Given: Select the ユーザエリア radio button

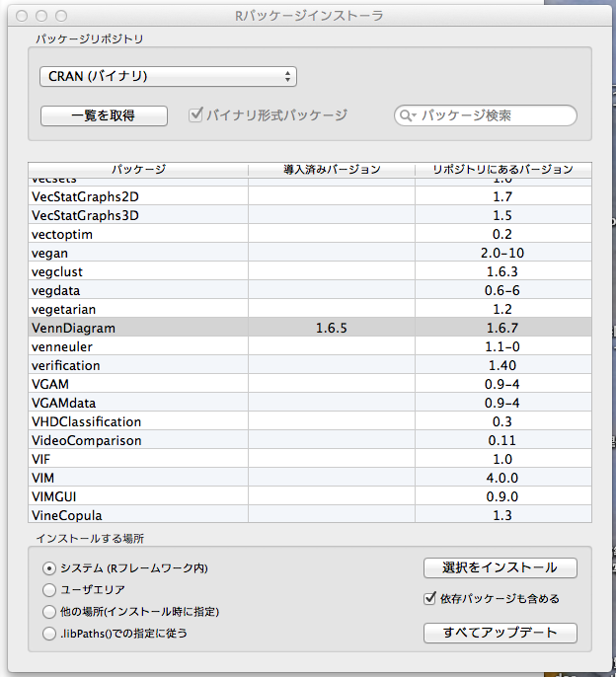Looking at the screenshot, I should coord(50,590).
